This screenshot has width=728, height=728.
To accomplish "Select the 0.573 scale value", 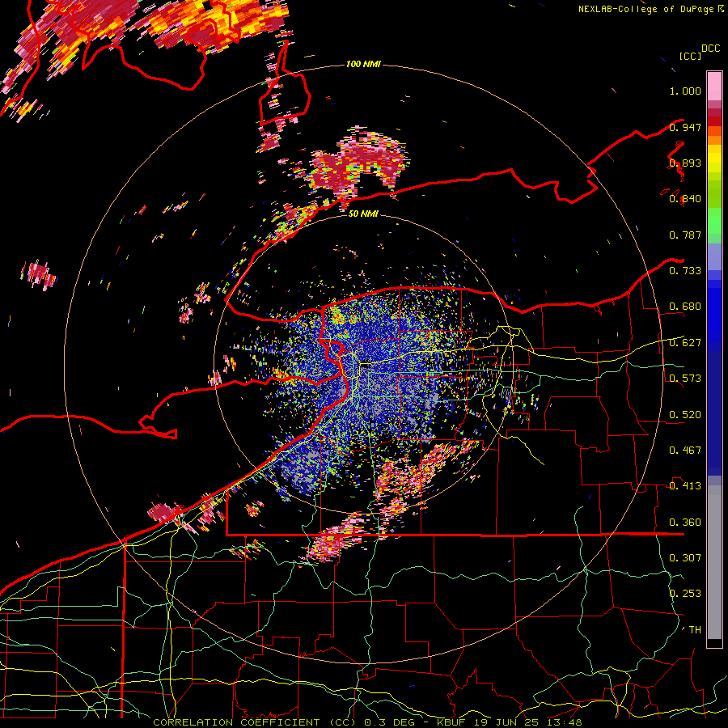I will point(685,379).
